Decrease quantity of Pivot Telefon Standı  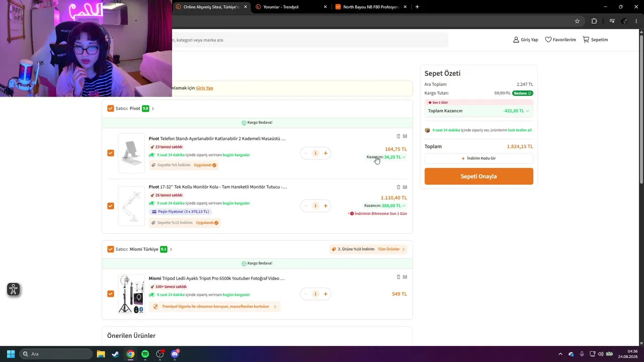(305, 153)
